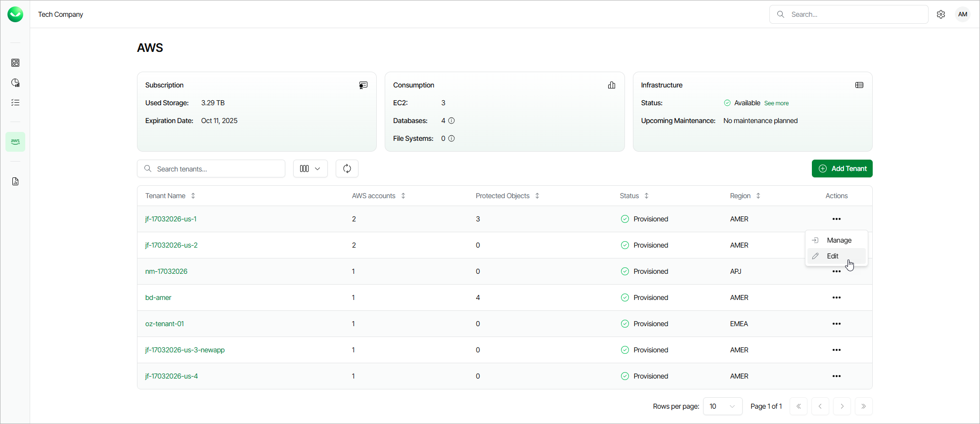
Task: Select Edit from the context menu
Action: pos(833,256)
